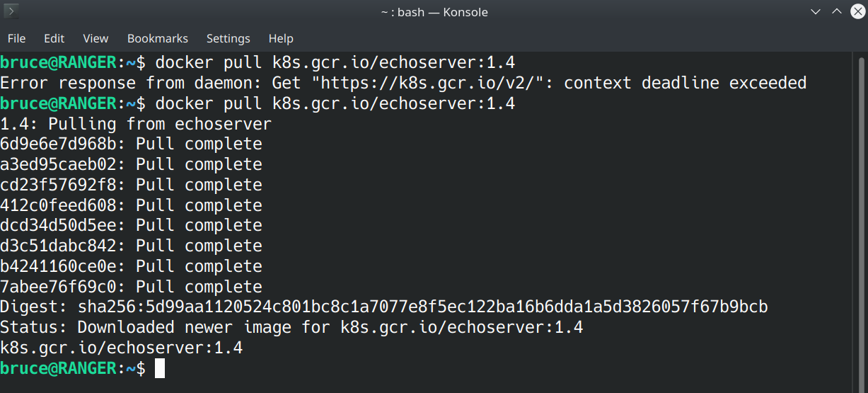Click the first docker pull command line
Viewport: 868px width, 393px height.
[257, 62]
